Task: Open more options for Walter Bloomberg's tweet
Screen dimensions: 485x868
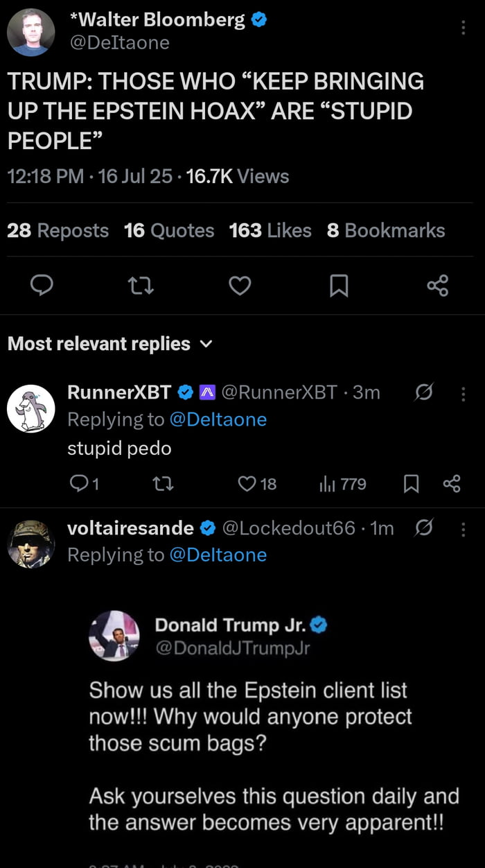Action: (463, 28)
